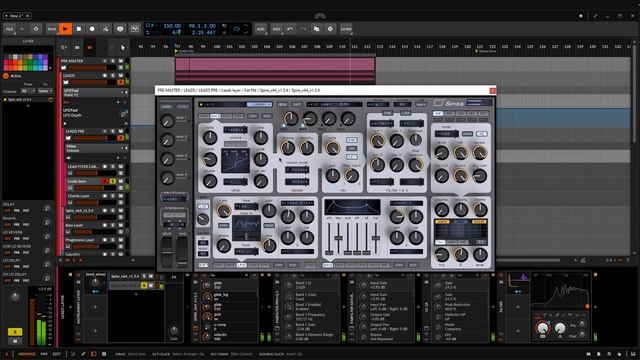Click the automation curve icon in transport
This screenshot has width=640, height=360.
pos(135,29)
